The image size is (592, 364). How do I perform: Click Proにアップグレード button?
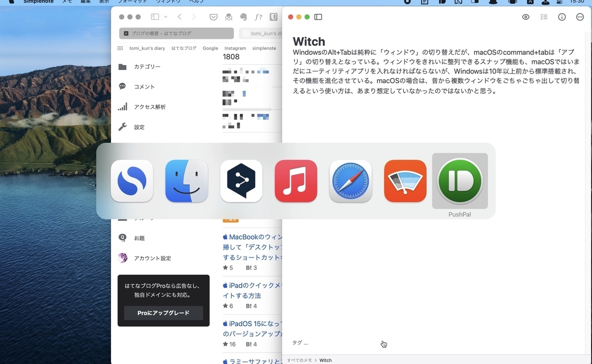tap(163, 313)
